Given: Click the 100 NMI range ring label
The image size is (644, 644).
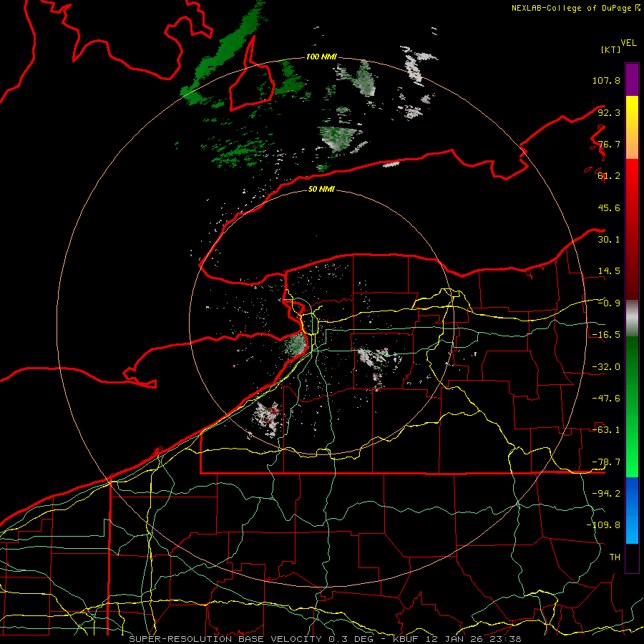Looking at the screenshot, I should [321, 57].
